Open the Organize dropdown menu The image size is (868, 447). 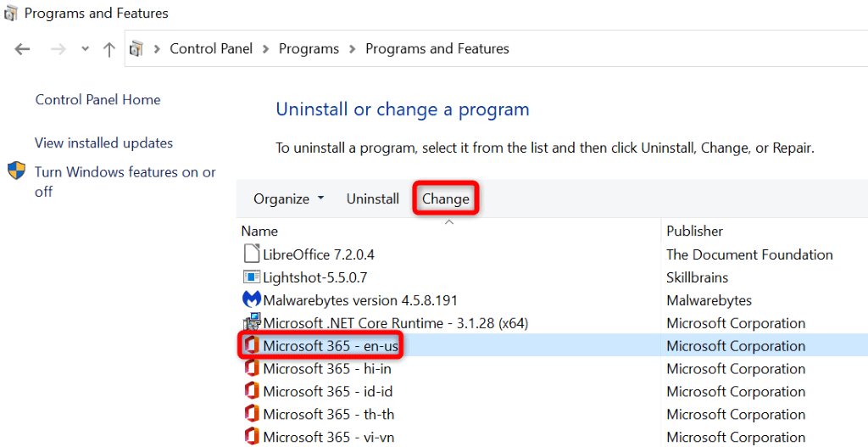[x=288, y=198]
